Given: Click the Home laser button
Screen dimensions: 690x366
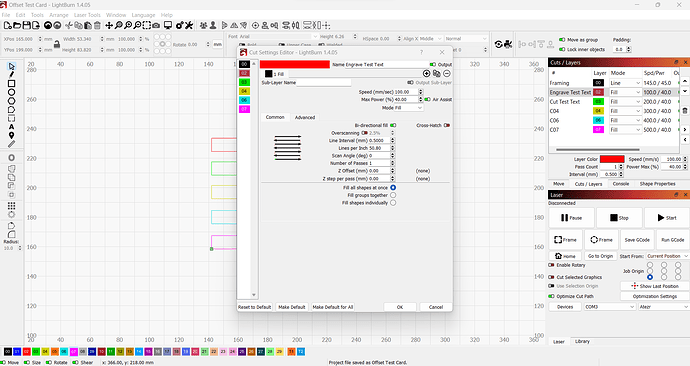Looking at the screenshot, I should click(565, 256).
